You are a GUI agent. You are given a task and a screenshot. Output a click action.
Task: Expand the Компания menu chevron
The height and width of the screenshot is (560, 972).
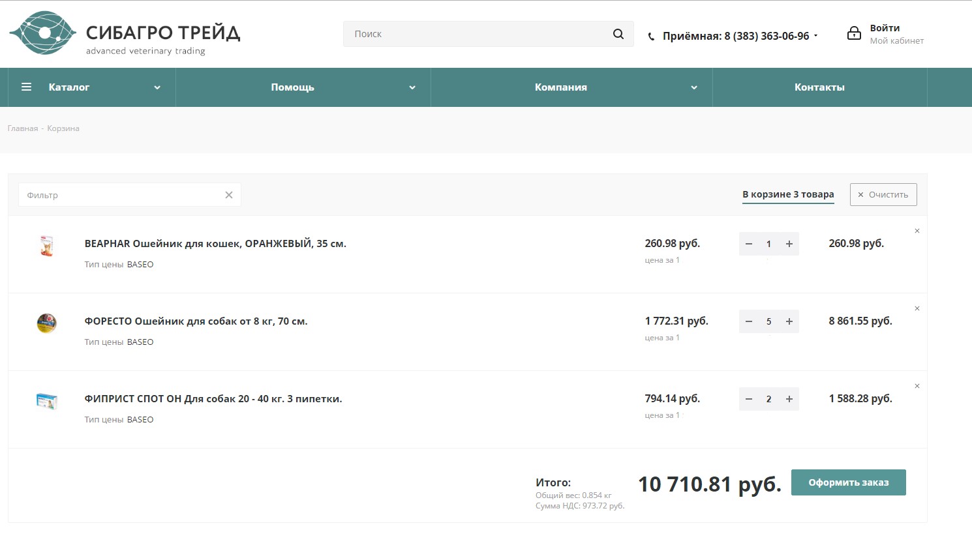coord(694,87)
